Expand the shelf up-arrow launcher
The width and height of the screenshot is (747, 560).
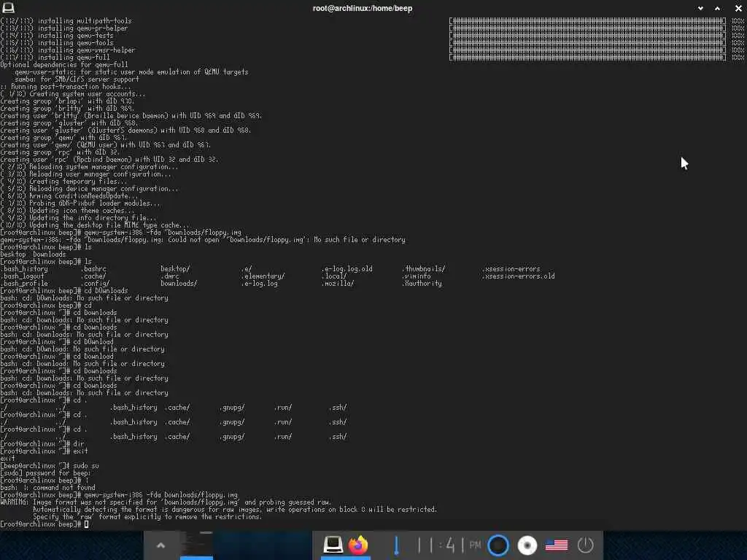tap(160, 545)
